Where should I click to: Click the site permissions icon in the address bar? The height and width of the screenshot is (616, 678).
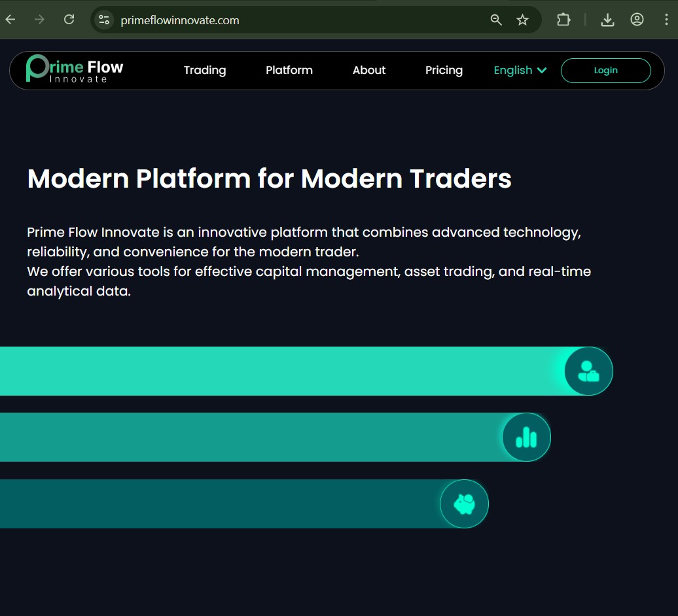pyautogui.click(x=103, y=20)
